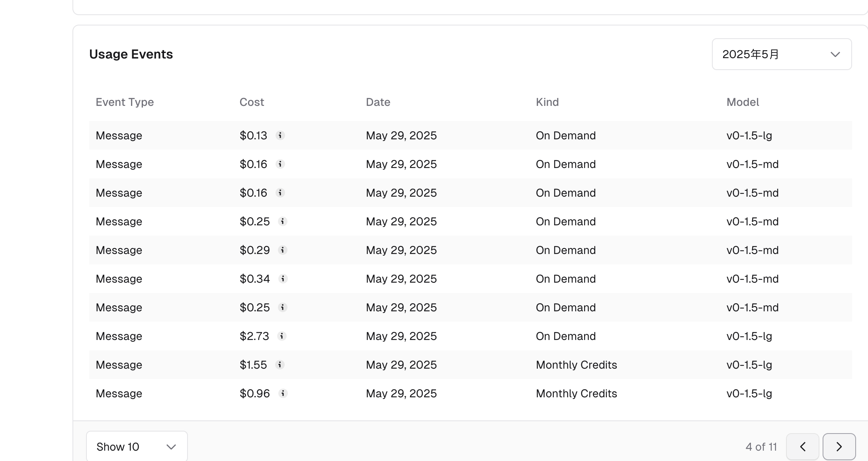Viewport: 868px width, 461px height.
Task: Click the Usage Events heading
Action: coord(131,54)
